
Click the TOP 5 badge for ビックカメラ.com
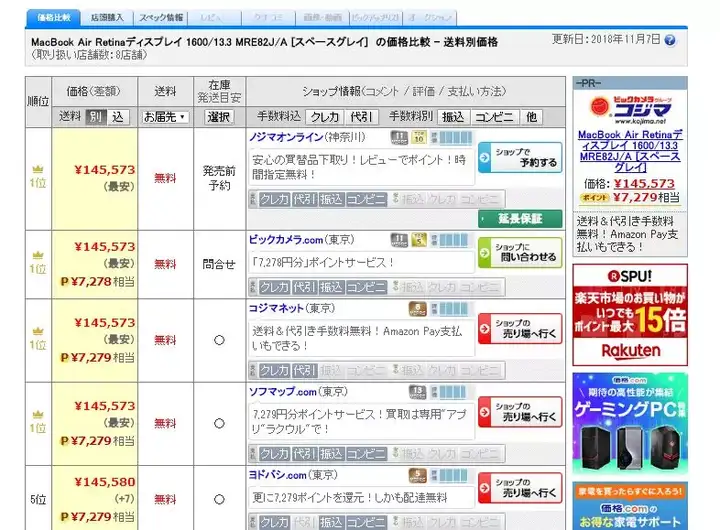pyautogui.click(x=418, y=240)
